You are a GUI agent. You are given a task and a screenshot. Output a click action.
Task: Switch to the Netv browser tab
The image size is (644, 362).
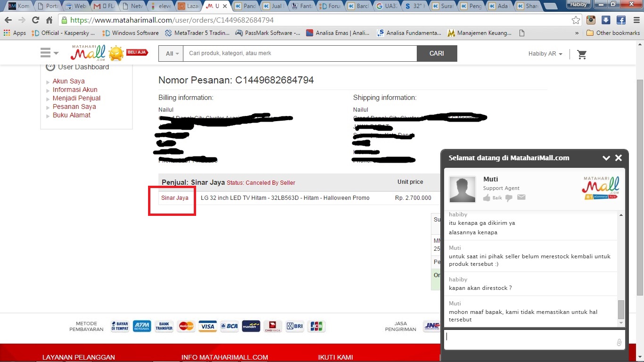coord(132,6)
